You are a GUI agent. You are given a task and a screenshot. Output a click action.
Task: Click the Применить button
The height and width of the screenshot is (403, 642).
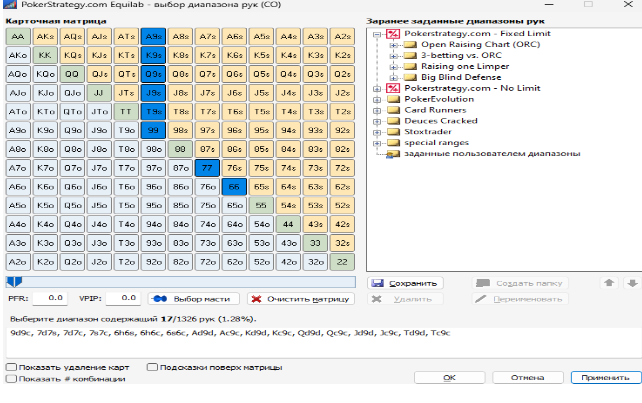click(x=606, y=378)
